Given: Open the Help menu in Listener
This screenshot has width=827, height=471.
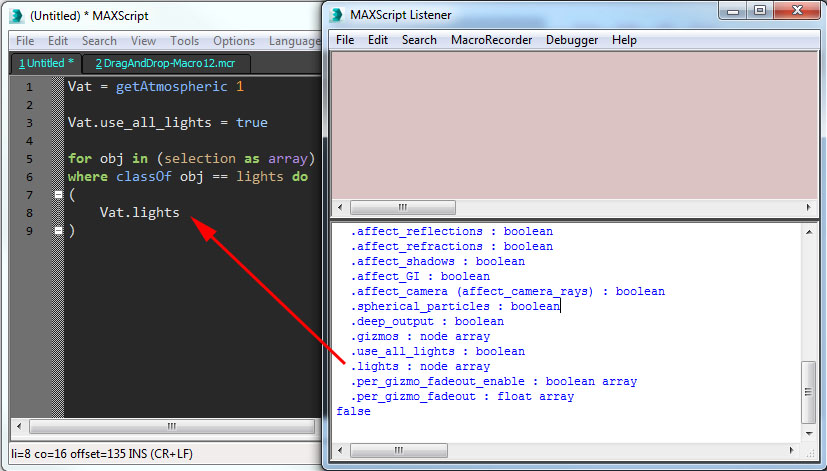Looking at the screenshot, I should point(624,40).
